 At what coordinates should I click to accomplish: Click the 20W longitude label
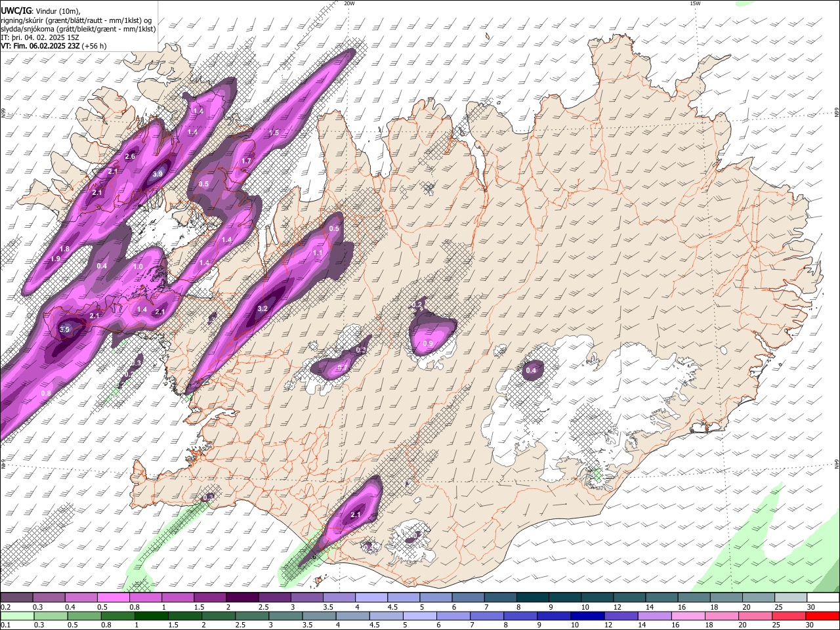pyautogui.click(x=350, y=3)
